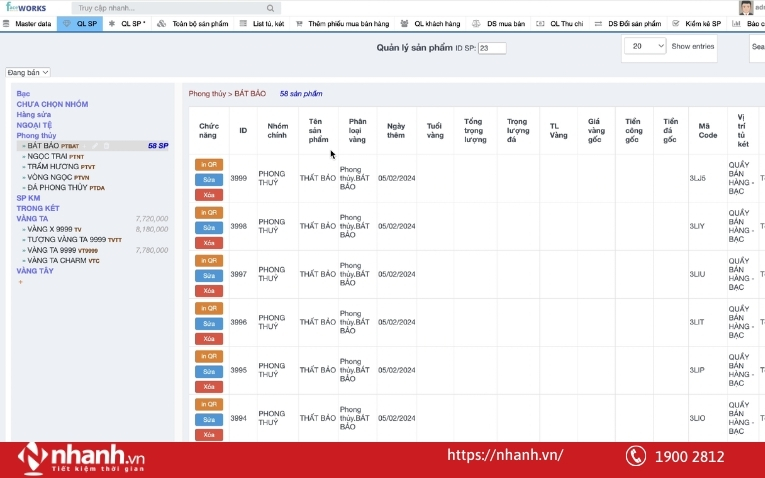Open Toàn bộ sản phẩm in toolbar
Viewport: 765px width, 478px height.
[x=194, y=23]
